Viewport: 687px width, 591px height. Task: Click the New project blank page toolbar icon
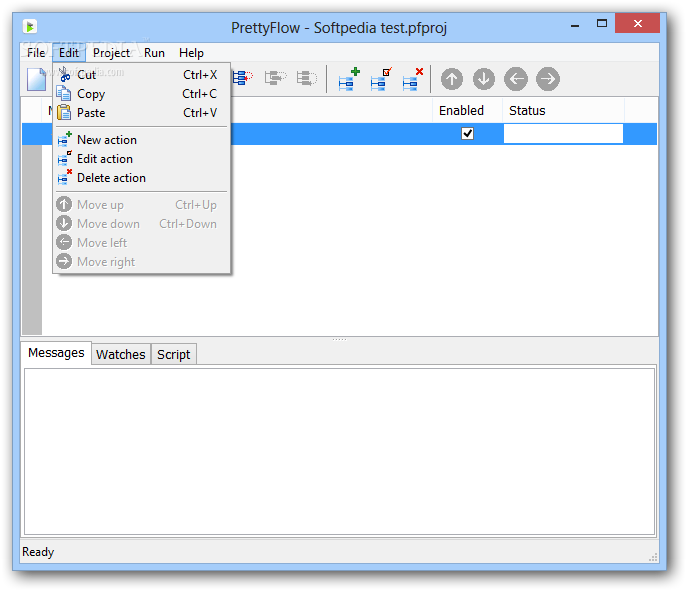37,79
